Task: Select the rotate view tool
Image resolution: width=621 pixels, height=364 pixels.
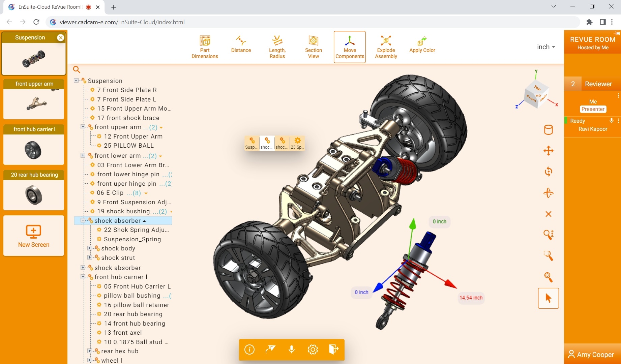Action: pos(549,172)
